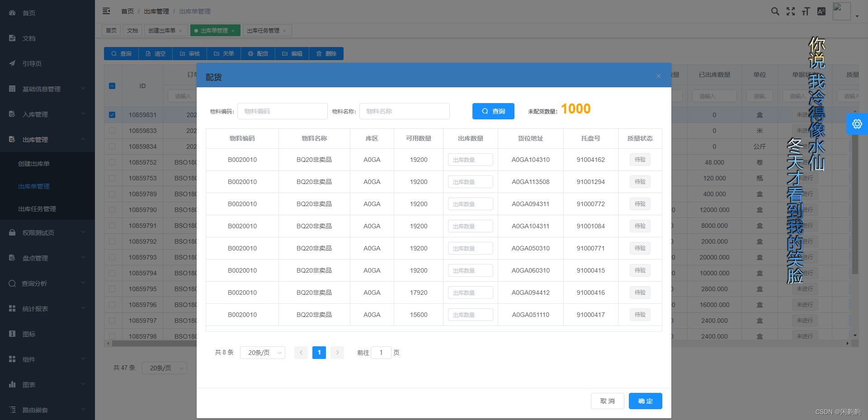Check the row 10859753 checkbox
868x420 pixels.
click(112, 178)
